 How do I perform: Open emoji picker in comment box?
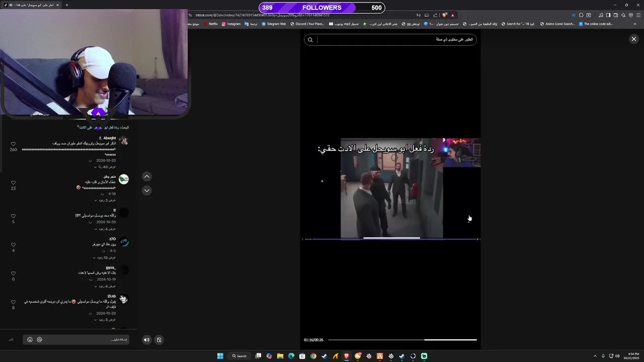(x=30, y=340)
